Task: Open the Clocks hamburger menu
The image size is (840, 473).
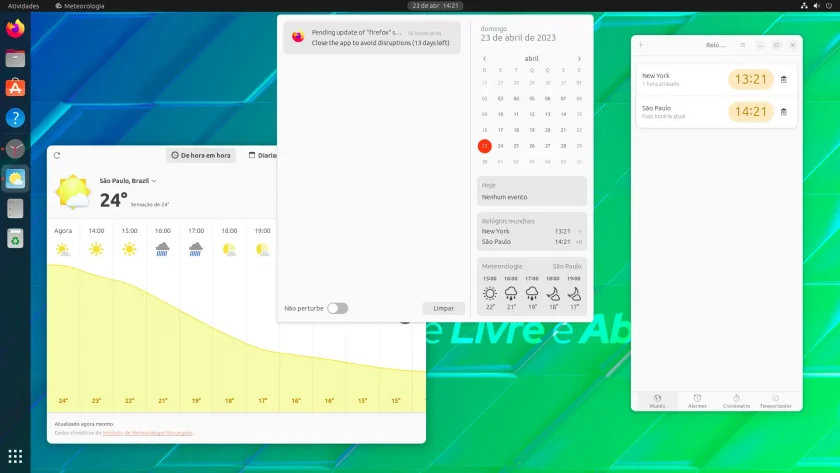Action: 742,45
